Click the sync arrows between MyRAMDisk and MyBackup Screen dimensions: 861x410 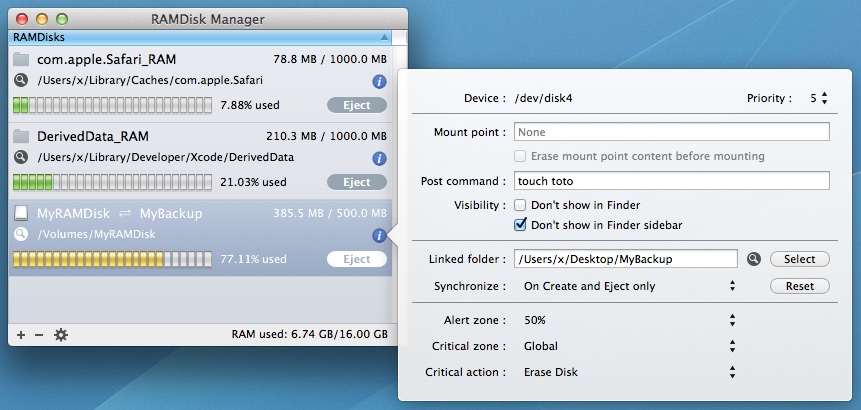(125, 214)
